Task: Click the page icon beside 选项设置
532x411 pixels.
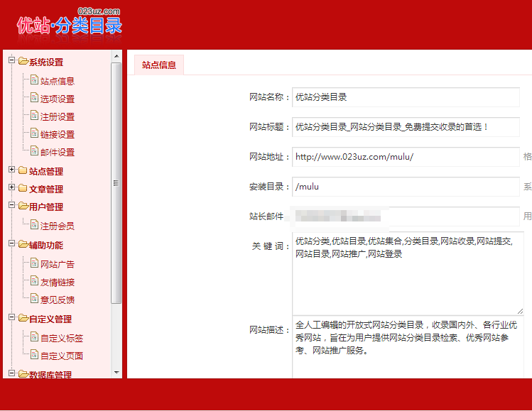Action: [34, 98]
